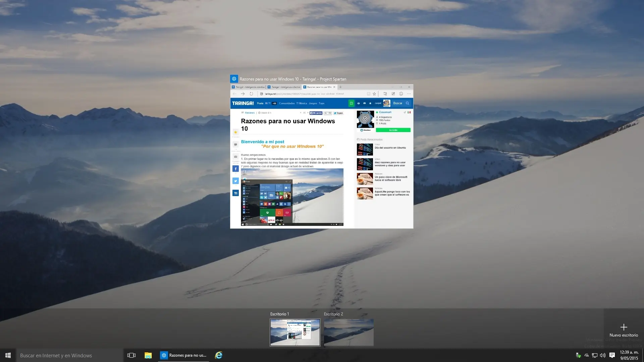
Task: Click the favorites star in the address bar
Action: 374,94
